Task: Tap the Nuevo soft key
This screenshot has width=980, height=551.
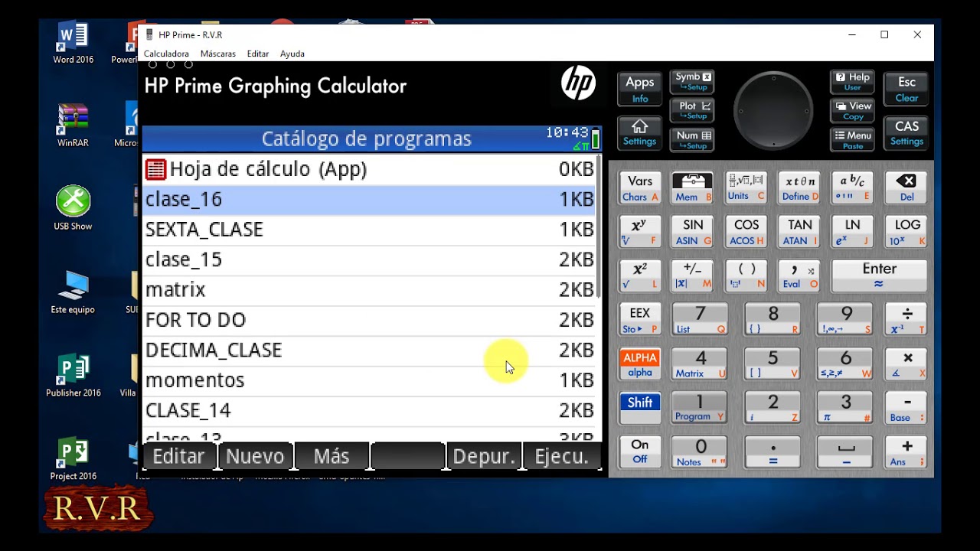Action: point(255,457)
